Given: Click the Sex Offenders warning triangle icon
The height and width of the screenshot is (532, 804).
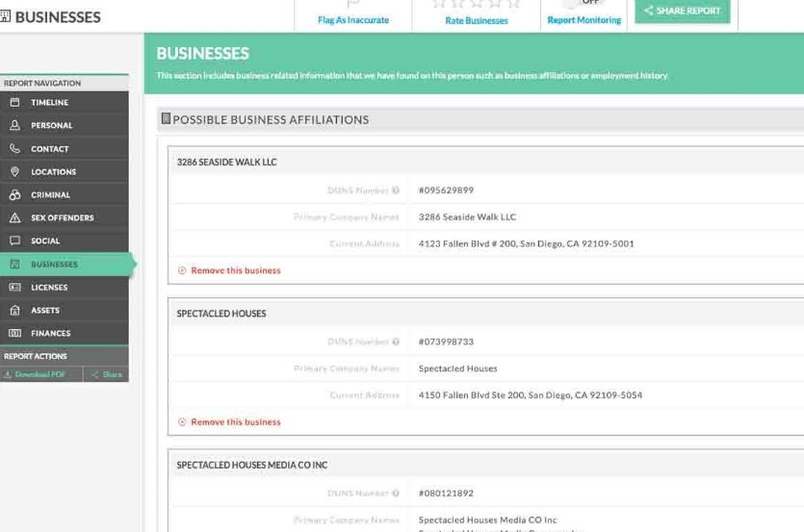Looking at the screenshot, I should click(x=14, y=217).
